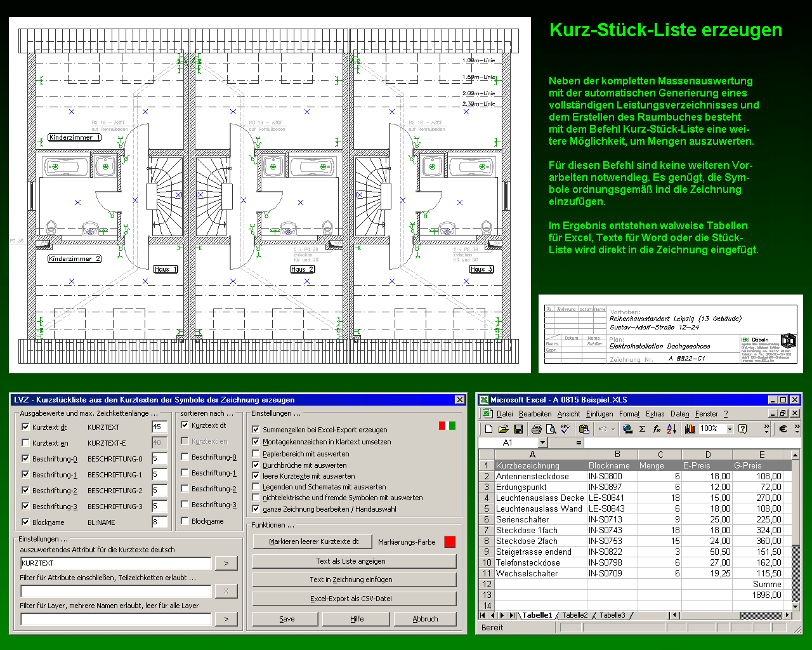Click the attribute filter include input field
Viewport: 812px width, 650px height.
tap(116, 591)
